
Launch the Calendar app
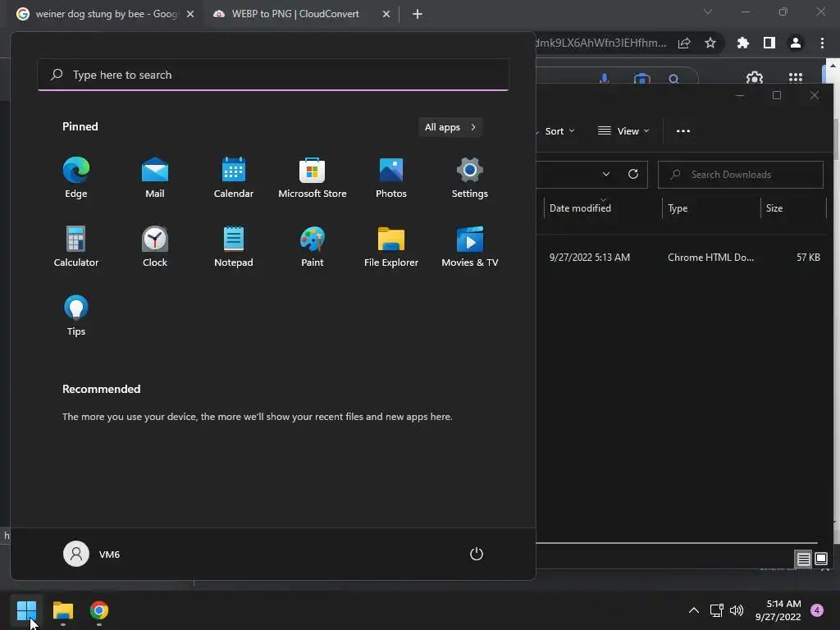coord(234,178)
